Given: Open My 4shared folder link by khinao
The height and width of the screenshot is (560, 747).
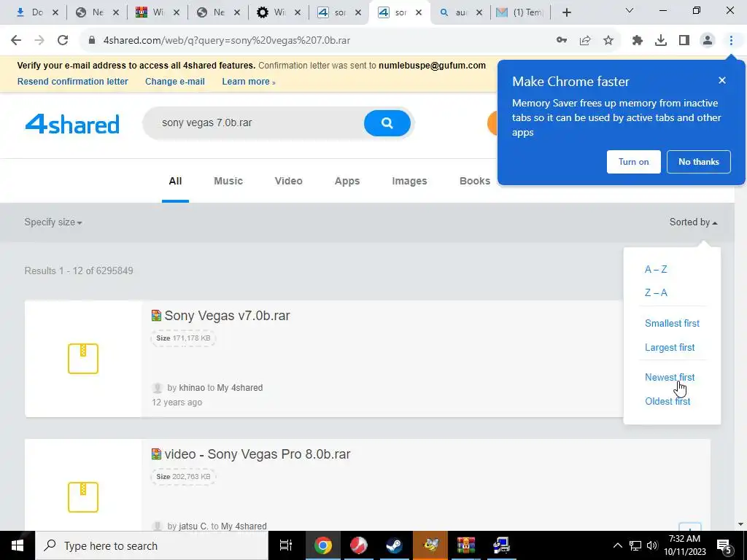Looking at the screenshot, I should pyautogui.click(x=239, y=388).
